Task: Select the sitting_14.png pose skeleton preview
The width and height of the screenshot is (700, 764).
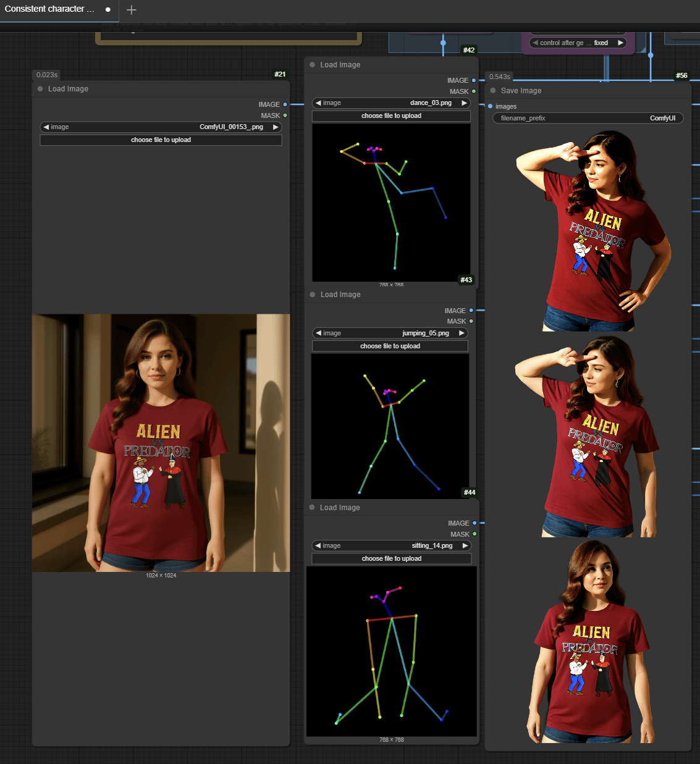Action: pyautogui.click(x=392, y=652)
